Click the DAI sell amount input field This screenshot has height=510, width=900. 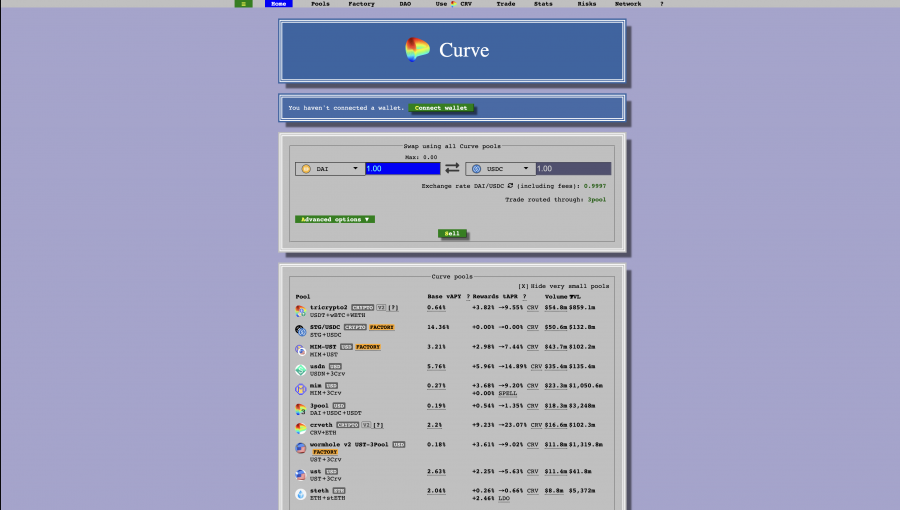403,169
